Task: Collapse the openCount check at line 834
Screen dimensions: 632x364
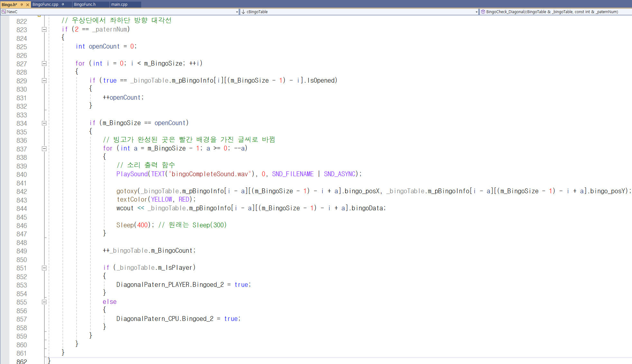Action: pos(44,123)
